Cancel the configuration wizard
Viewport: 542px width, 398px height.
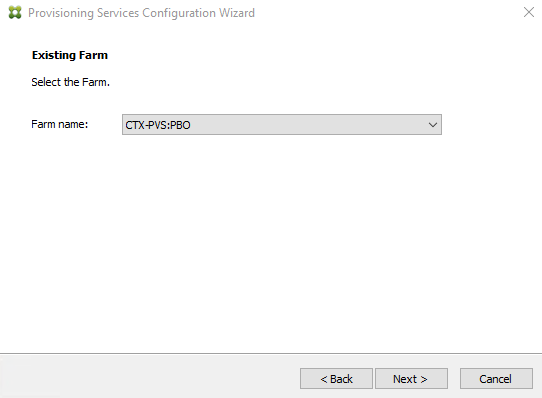pyautogui.click(x=496, y=379)
